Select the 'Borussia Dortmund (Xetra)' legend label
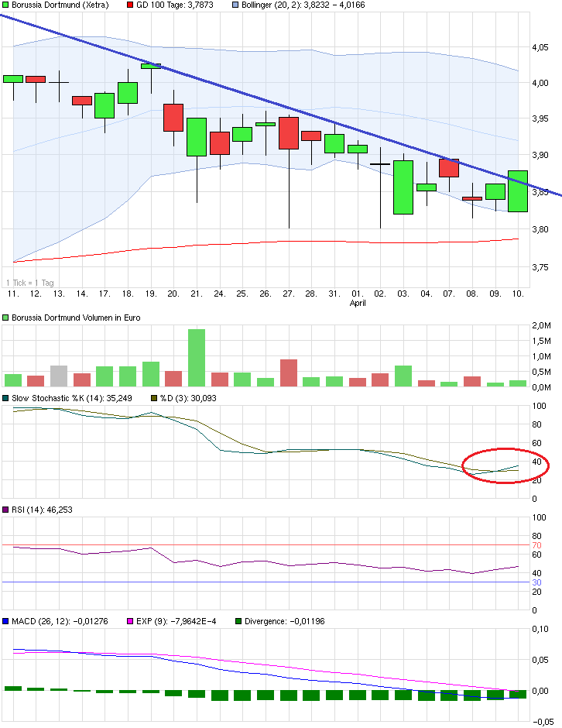 60,5
